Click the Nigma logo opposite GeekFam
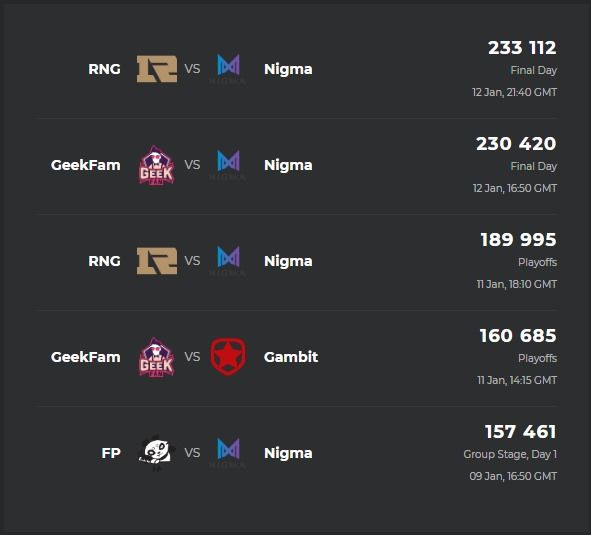Image resolution: width=591 pixels, height=535 pixels. coord(228,165)
